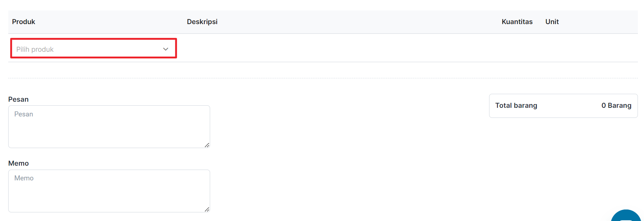Click the Pesan field label
This screenshot has height=221, width=644.
coord(18,99)
